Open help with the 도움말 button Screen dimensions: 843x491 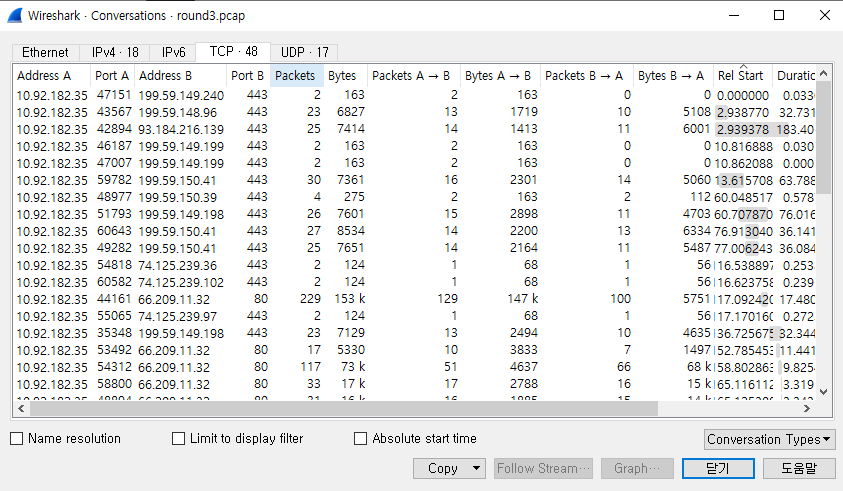tap(799, 468)
